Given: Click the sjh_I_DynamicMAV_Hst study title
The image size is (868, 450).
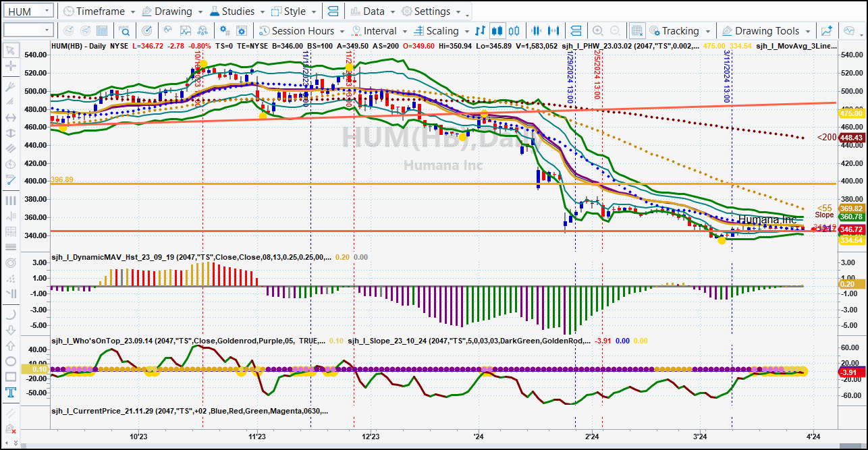Looking at the screenshot, I should click(192, 257).
